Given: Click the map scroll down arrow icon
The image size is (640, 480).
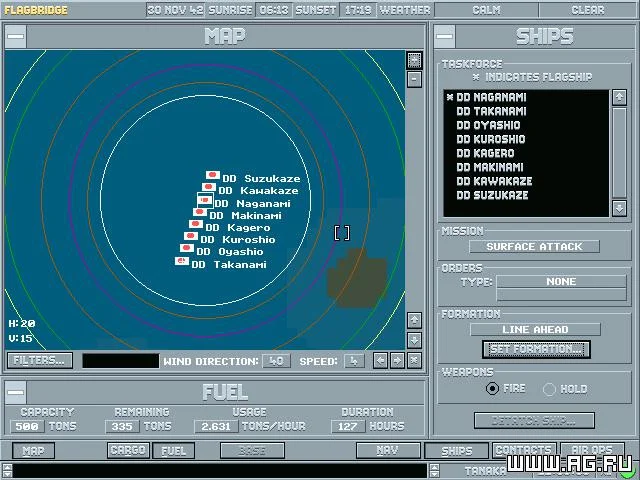Looking at the screenshot, I should (414, 340).
